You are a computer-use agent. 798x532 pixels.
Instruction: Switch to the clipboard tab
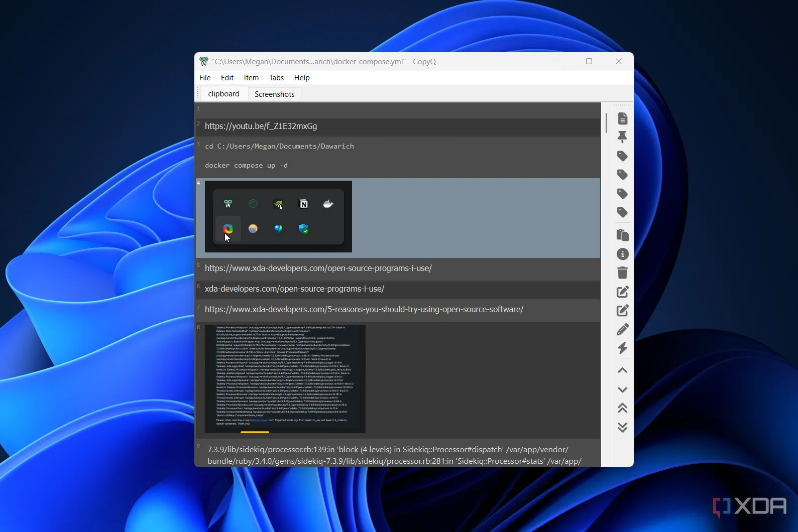[x=223, y=94]
